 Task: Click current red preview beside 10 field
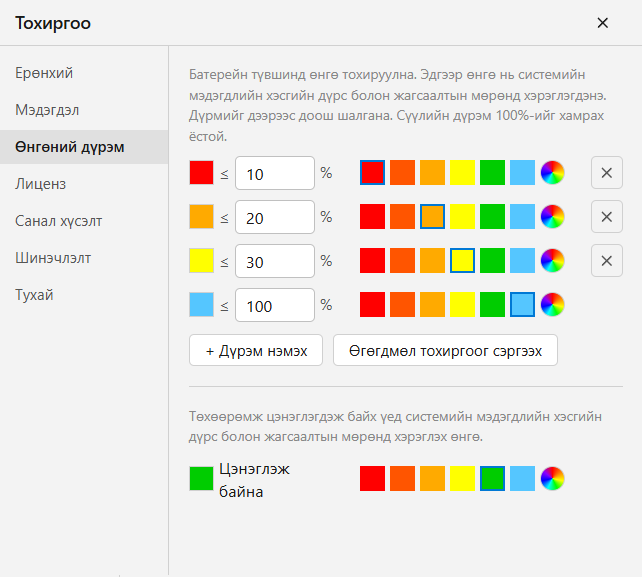click(x=201, y=173)
